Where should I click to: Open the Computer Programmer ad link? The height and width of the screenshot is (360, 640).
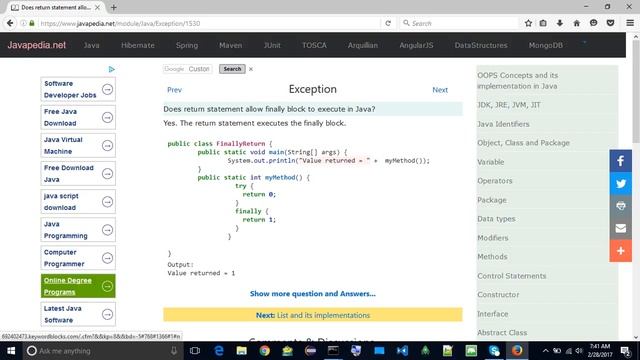point(78,258)
